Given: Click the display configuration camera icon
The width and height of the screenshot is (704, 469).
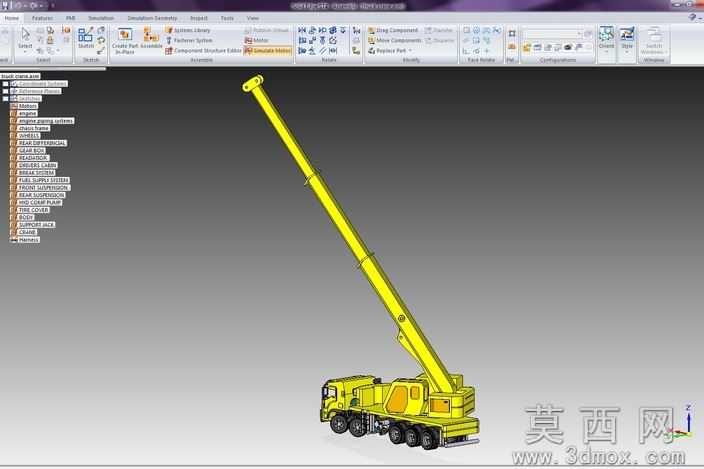Looking at the screenshot, I should [568, 47].
